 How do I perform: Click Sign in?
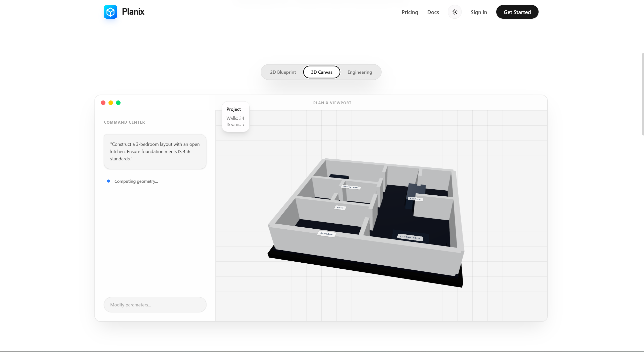pyautogui.click(x=479, y=12)
